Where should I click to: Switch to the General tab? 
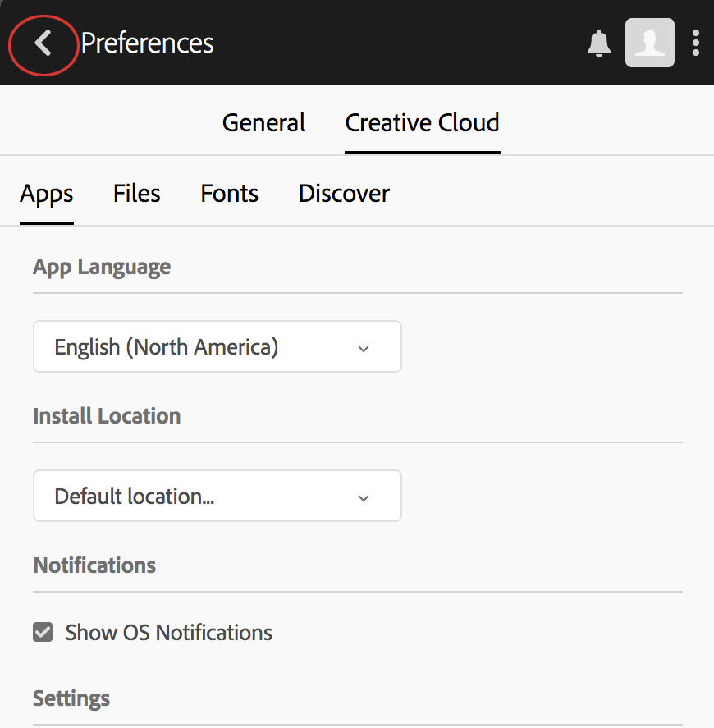[263, 123]
